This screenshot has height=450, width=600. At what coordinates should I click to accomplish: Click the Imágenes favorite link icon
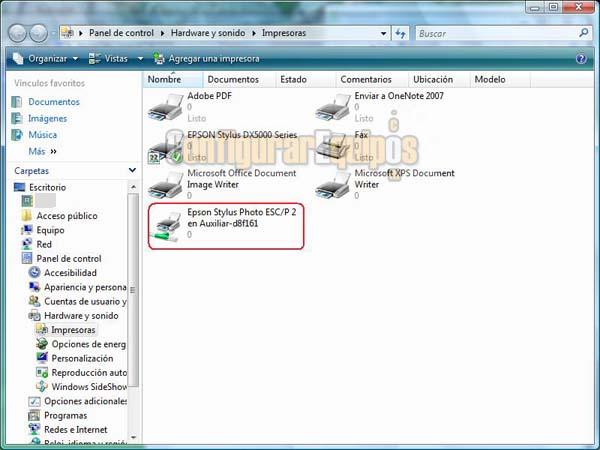(17, 118)
